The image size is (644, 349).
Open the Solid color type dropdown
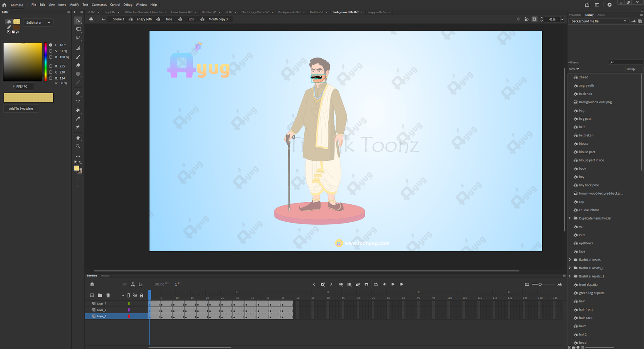[x=38, y=23]
